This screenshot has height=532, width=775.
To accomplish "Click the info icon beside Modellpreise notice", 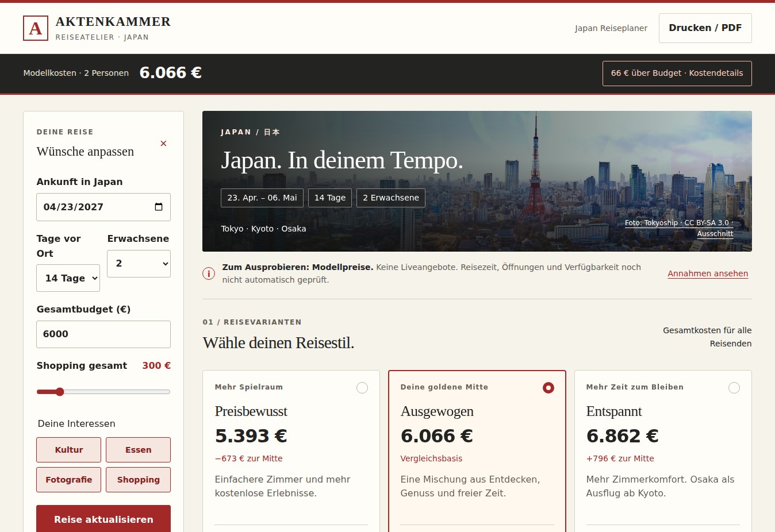I will 209,273.
